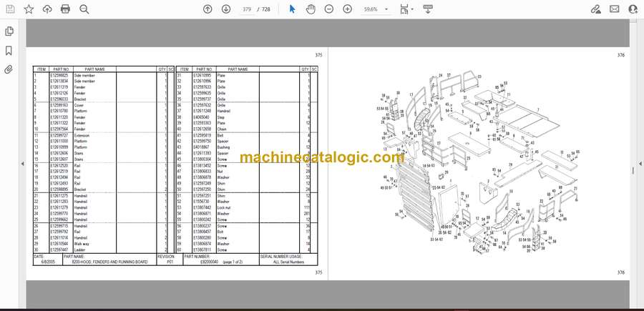Click the part name Bushing
This screenshot has width=644, height=311.
tap(223, 147)
